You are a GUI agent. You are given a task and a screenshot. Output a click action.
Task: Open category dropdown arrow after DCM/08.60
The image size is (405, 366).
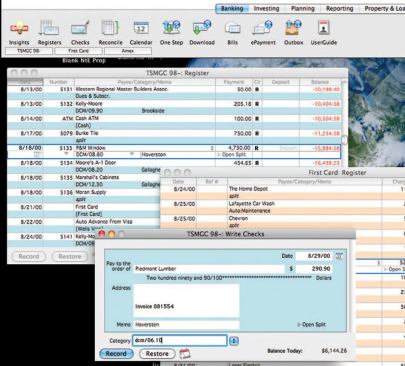pos(132,154)
